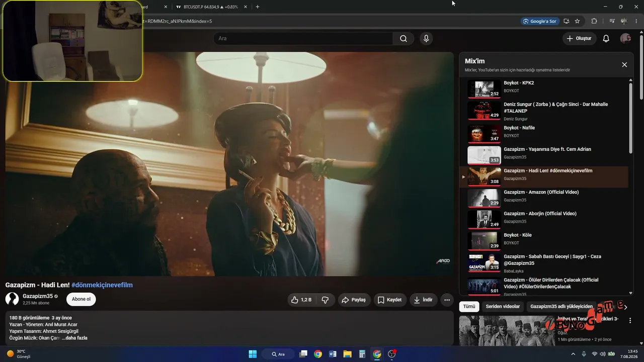Screen dimensions: 644x362
Task: Select the current 'Gazapizm - Hadi Len!' playlist row
Action: pyautogui.click(x=544, y=176)
